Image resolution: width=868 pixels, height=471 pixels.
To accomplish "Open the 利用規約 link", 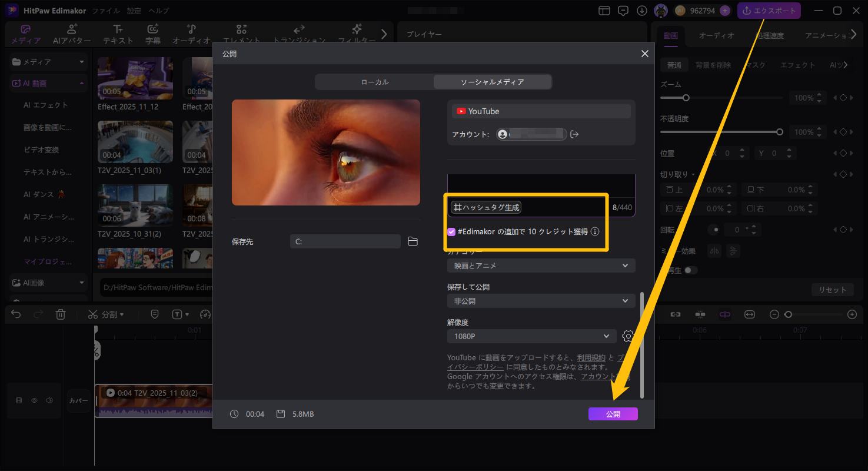I will click(591, 357).
